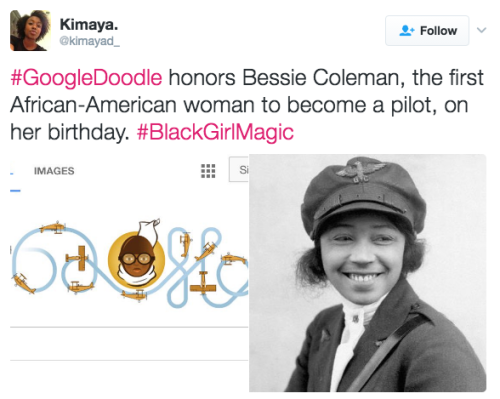Click the eagle badge on the cap
Screen dimensions: 500x399
(x=362, y=169)
